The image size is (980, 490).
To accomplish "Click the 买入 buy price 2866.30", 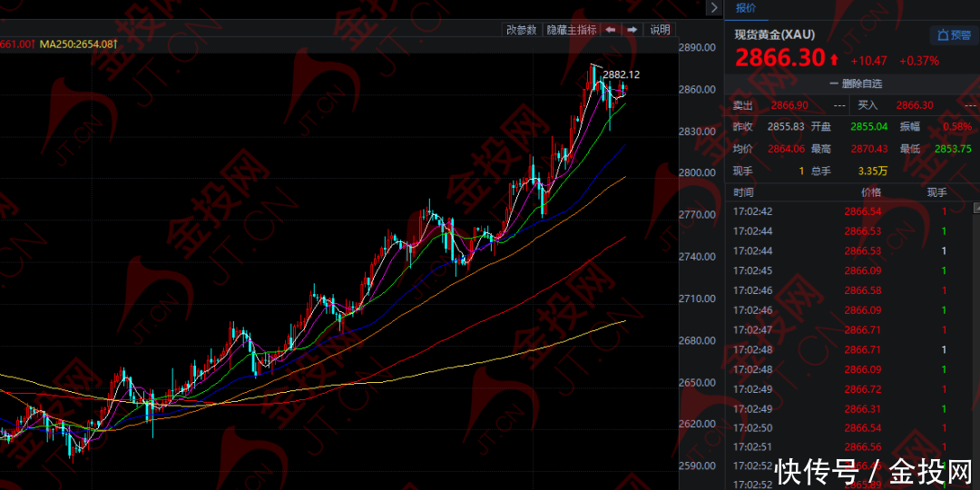I will 914,105.
